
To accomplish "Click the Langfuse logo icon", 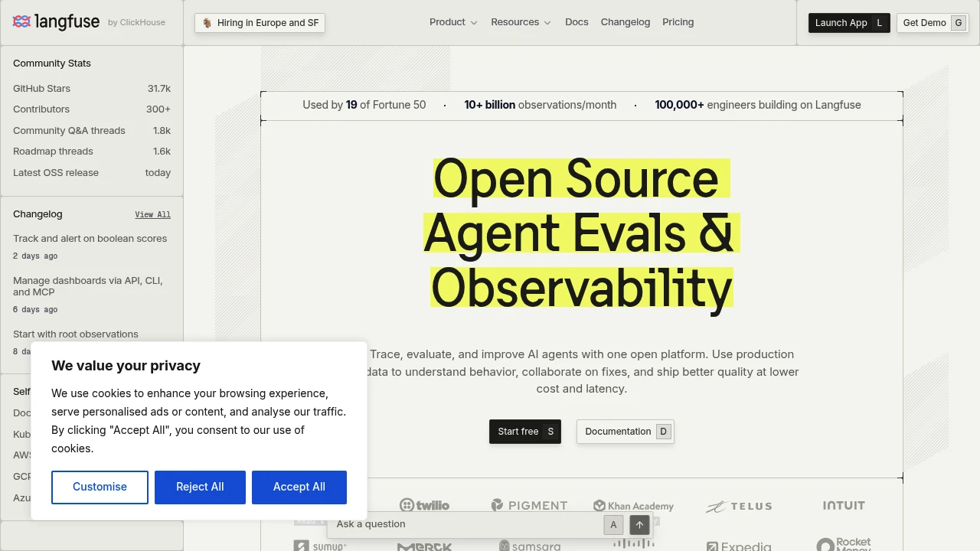I will coord(21,22).
